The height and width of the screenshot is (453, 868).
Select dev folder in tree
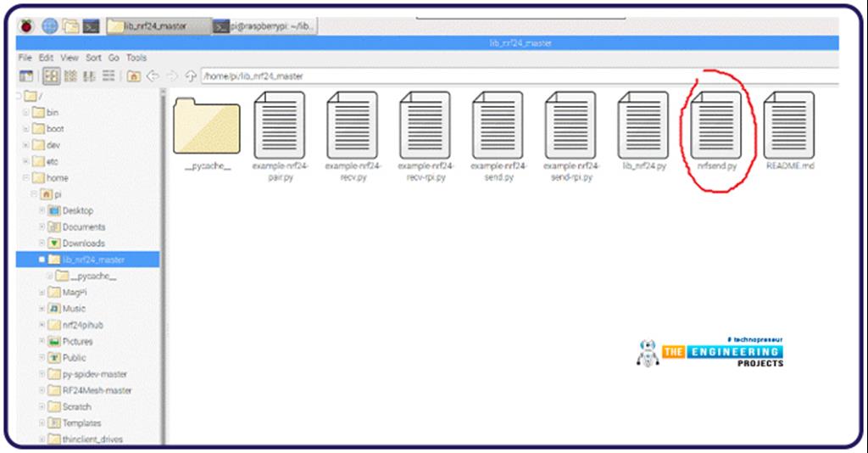point(46,145)
